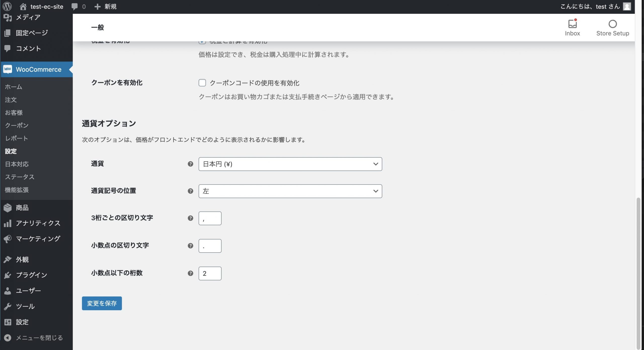This screenshot has width=644, height=350.
Task: Click the 商品 box icon
Action: coord(8,208)
